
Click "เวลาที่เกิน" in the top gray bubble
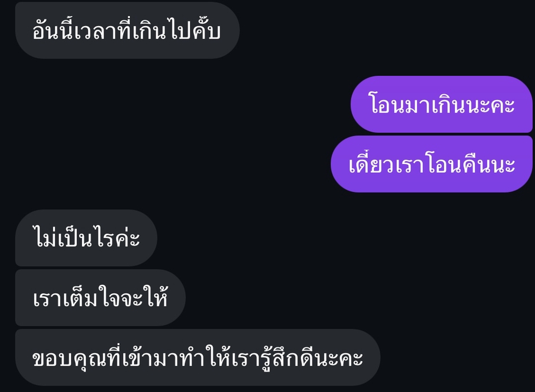120,31
